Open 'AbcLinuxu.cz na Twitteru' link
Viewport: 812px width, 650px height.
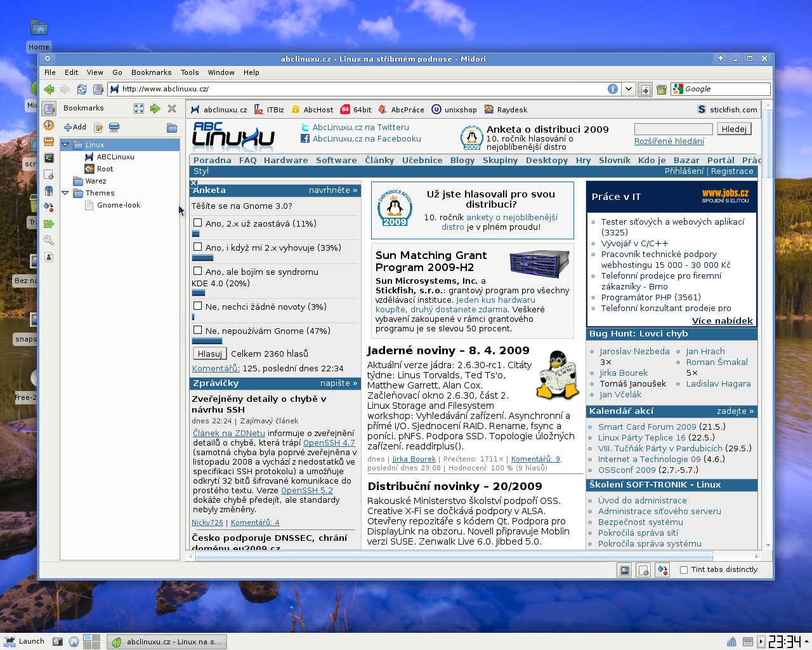pyautogui.click(x=360, y=128)
